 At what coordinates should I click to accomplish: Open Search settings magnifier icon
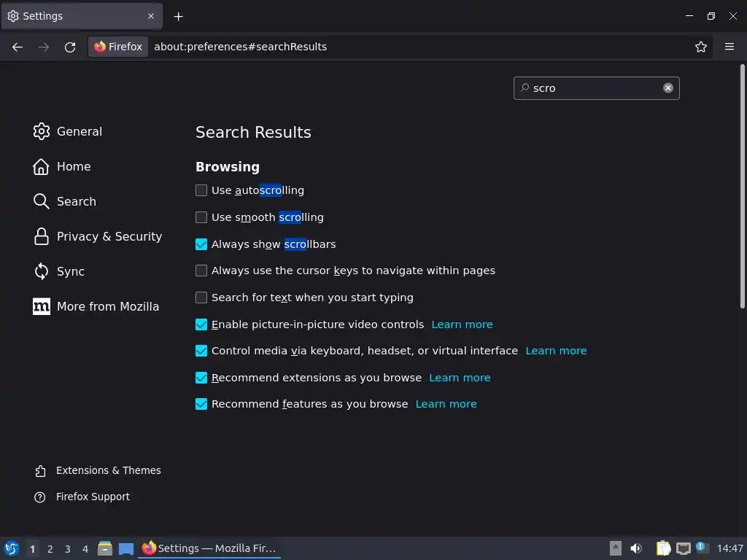point(42,201)
